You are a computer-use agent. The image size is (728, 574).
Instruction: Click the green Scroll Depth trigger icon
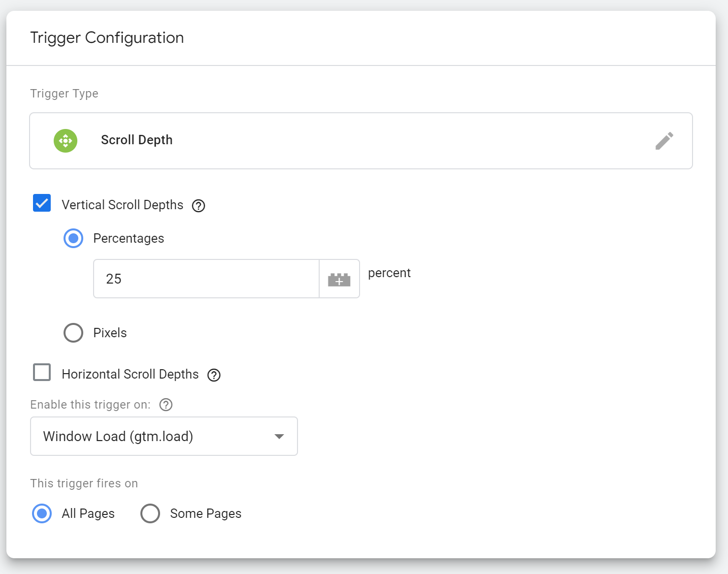coord(66,141)
